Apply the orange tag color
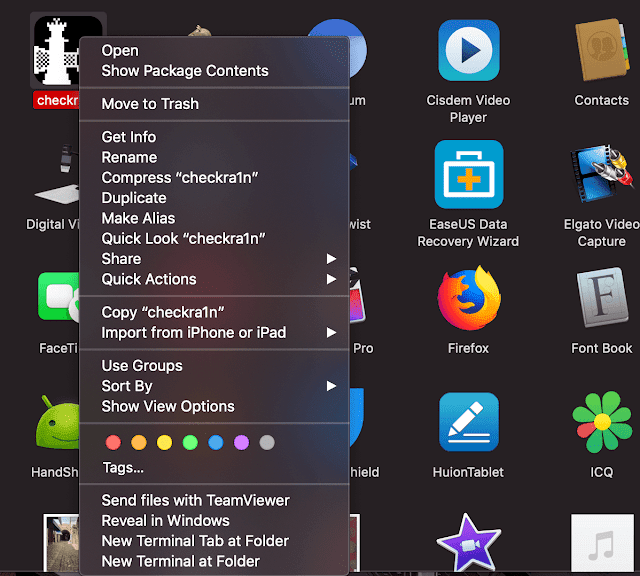This screenshot has height=576, width=640. tap(139, 443)
